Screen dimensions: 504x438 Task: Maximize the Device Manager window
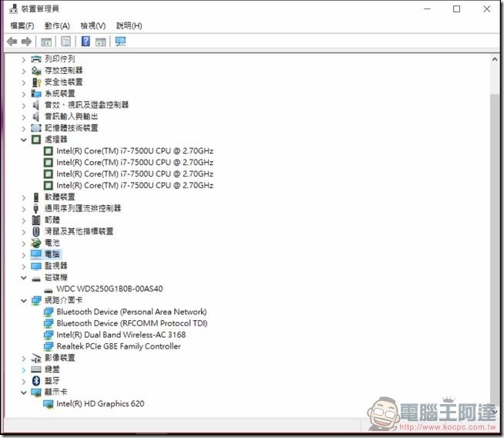(x=456, y=9)
